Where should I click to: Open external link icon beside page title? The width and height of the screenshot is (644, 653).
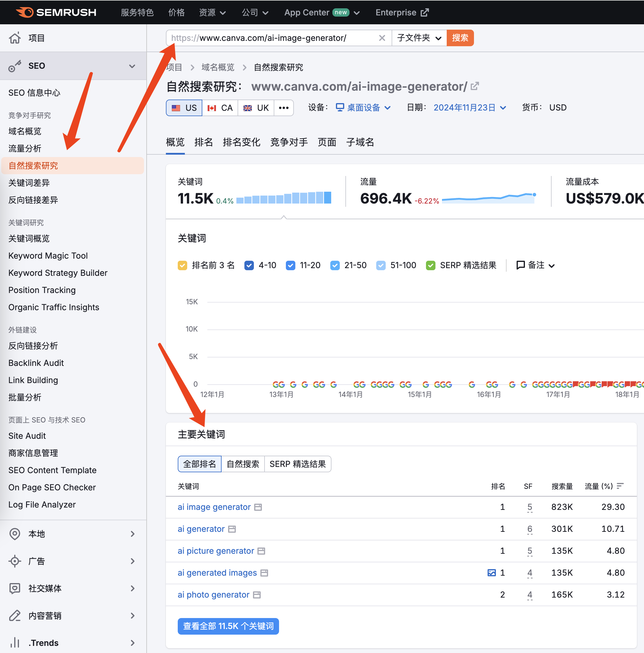(475, 86)
